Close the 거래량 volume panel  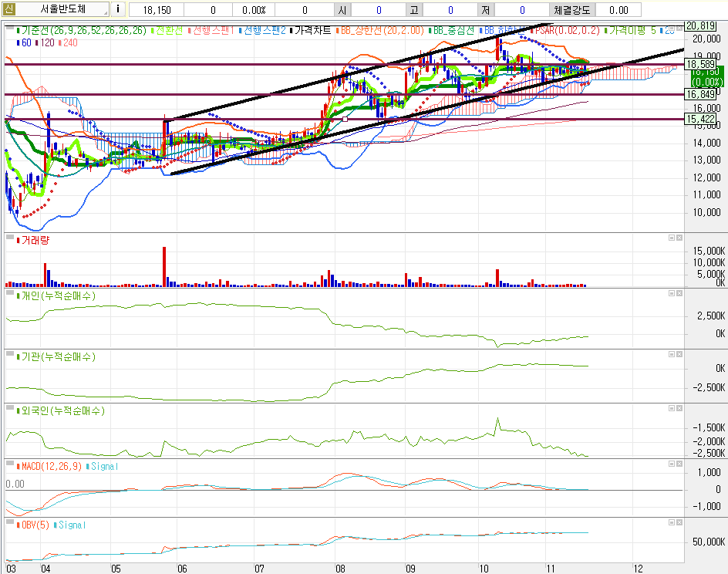click(x=679, y=238)
